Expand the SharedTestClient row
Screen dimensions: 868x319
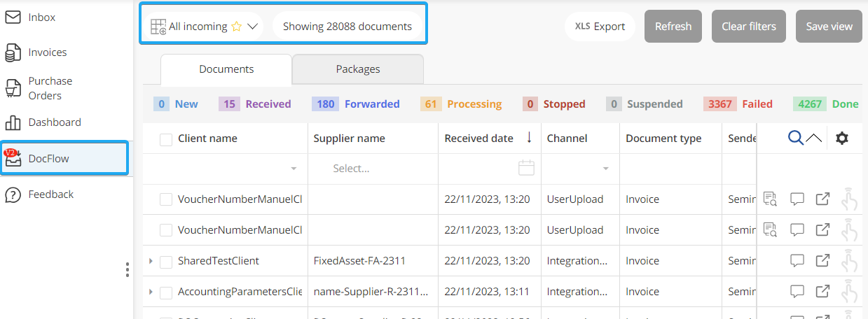(x=151, y=261)
